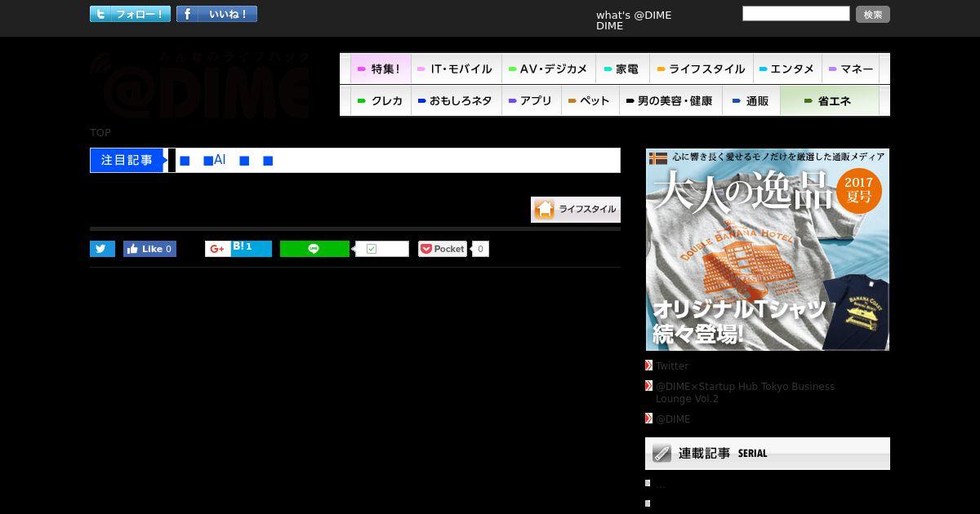Image resolution: width=980 pixels, height=514 pixels.
Task: Open AV・デジカメ menu tab
Action: [548, 69]
